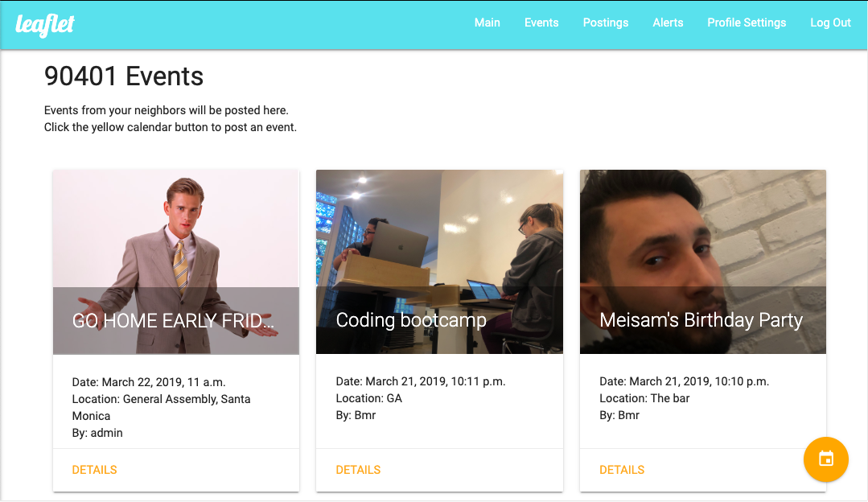This screenshot has width=868, height=502.
Task: Click the 'Location: The bar' text
Action: point(644,398)
